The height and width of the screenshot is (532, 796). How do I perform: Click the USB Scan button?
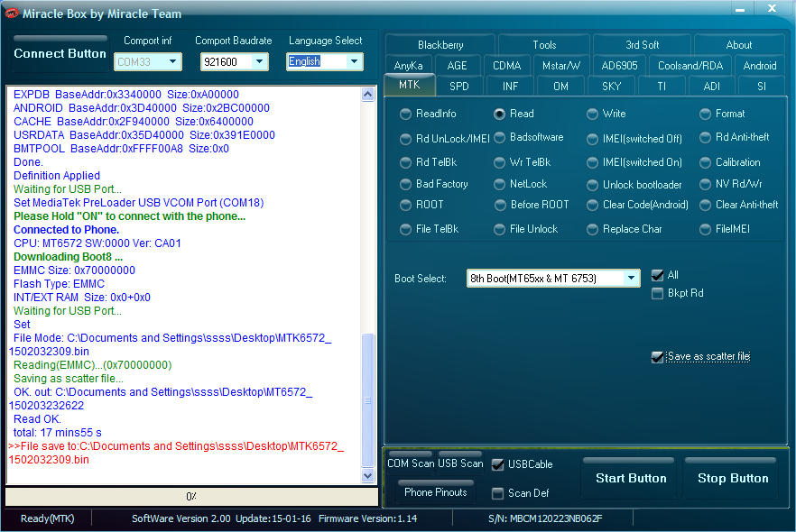460,463
